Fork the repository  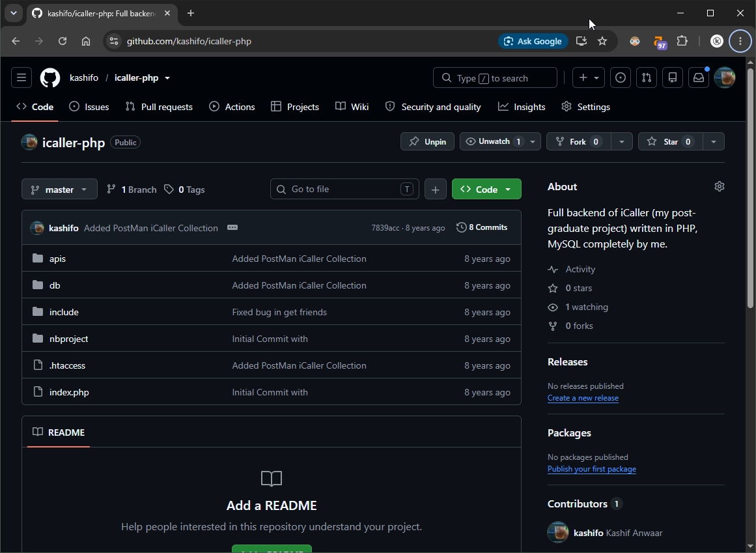579,141
